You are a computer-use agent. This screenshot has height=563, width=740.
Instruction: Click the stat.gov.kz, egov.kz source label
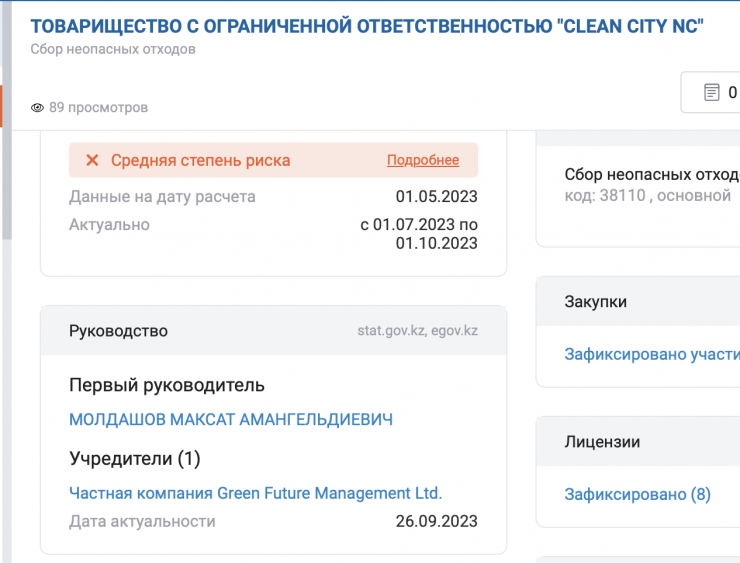tap(417, 331)
